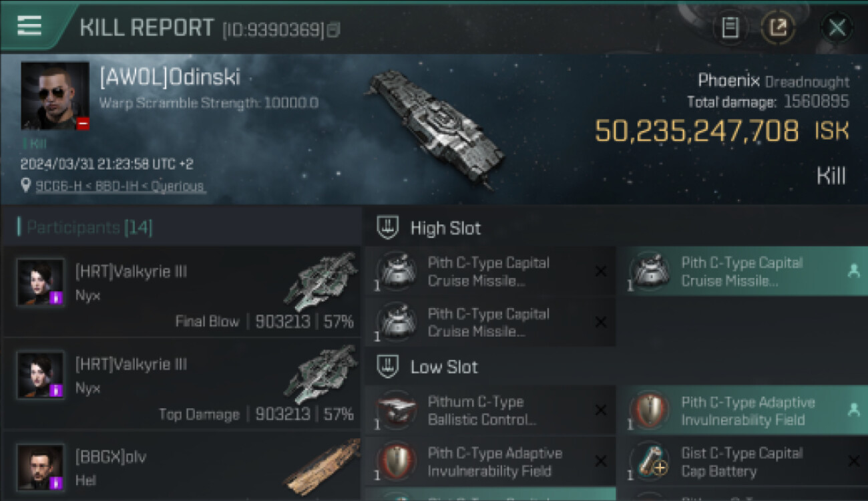Click the person icon on highlighted Cruise Missile
Image resolution: width=868 pixels, height=501 pixels.
click(853, 271)
